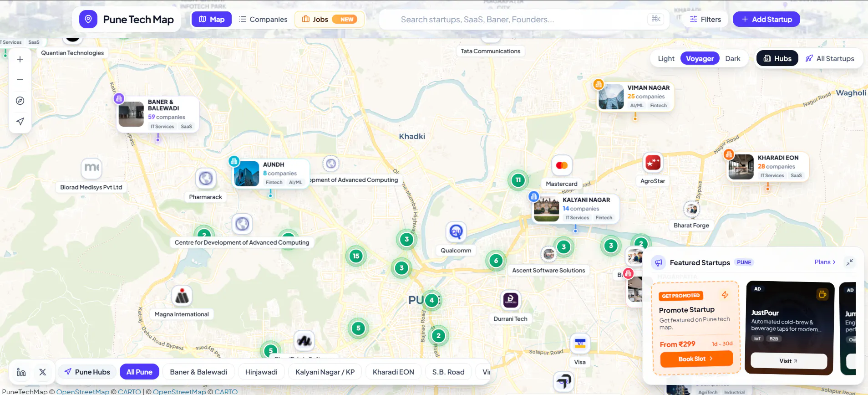Click the Wagholi place label on the map
The image size is (868, 395).
851,92
